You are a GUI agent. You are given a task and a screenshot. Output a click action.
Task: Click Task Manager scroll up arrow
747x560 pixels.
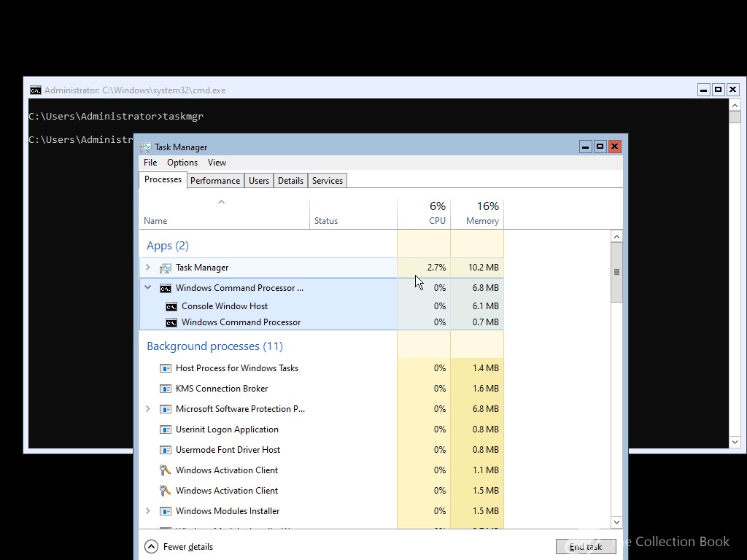pos(616,237)
